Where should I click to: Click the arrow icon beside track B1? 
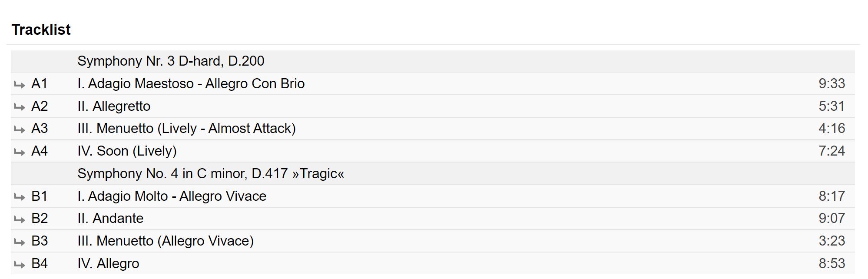coord(20,197)
